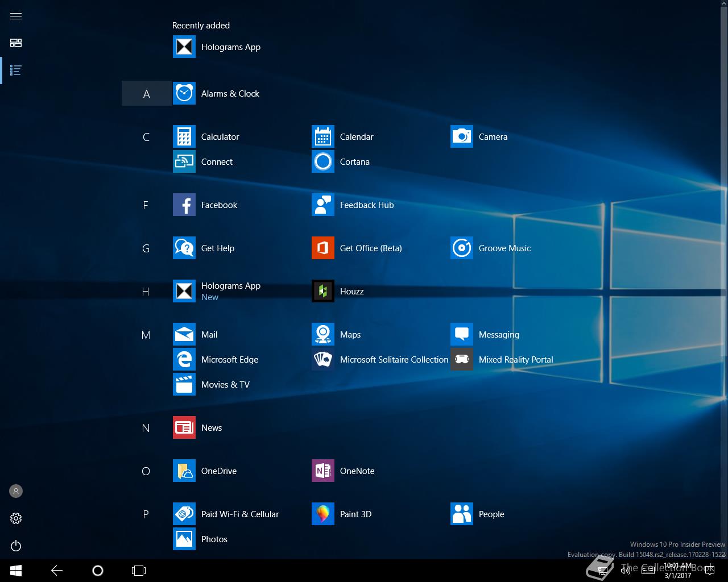Open the OneNote app icon

[323, 471]
